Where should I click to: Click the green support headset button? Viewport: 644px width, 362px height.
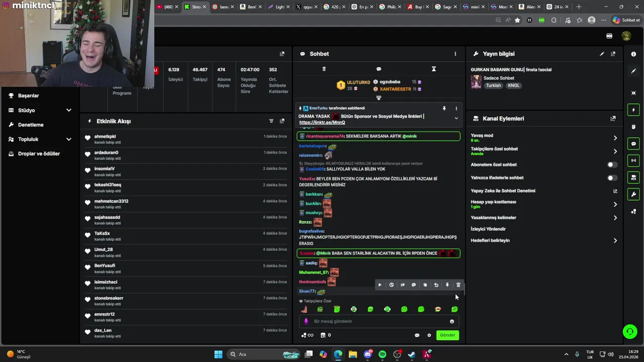[x=629, y=331]
